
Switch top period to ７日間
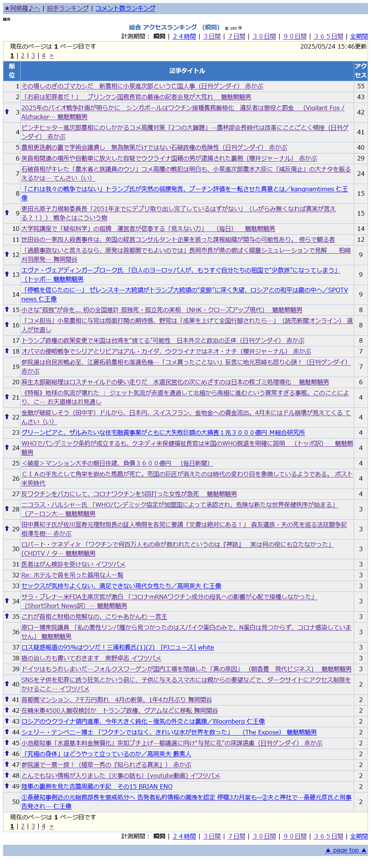coord(237,36)
